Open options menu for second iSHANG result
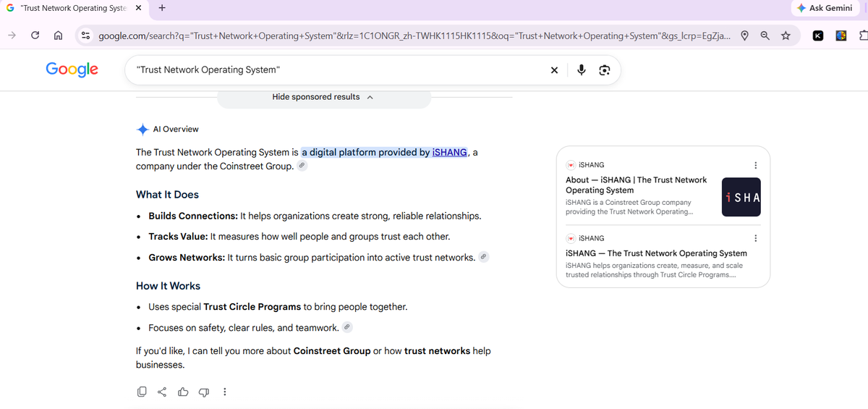Image resolution: width=868 pixels, height=409 pixels. (755, 238)
